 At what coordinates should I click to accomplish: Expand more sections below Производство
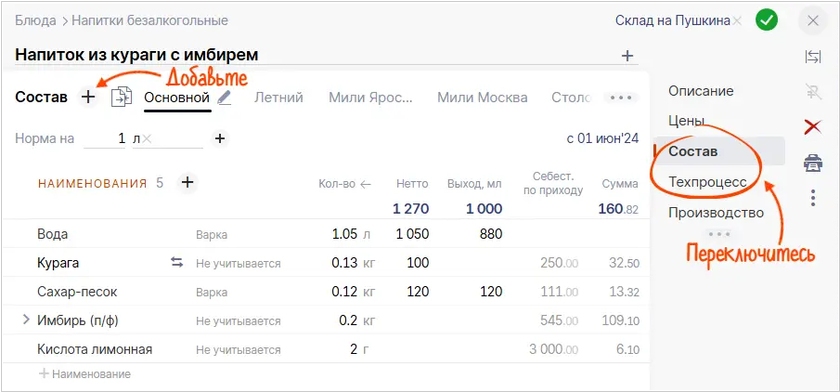[x=718, y=234]
